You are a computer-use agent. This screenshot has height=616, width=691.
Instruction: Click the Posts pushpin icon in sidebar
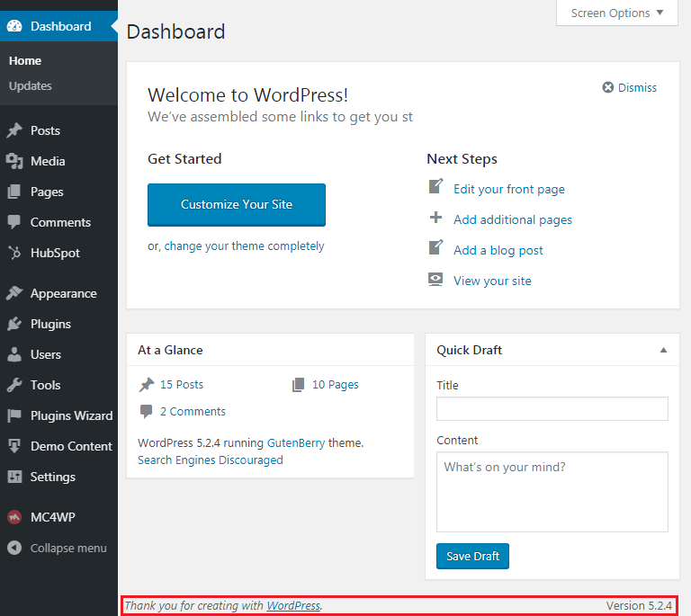14,130
